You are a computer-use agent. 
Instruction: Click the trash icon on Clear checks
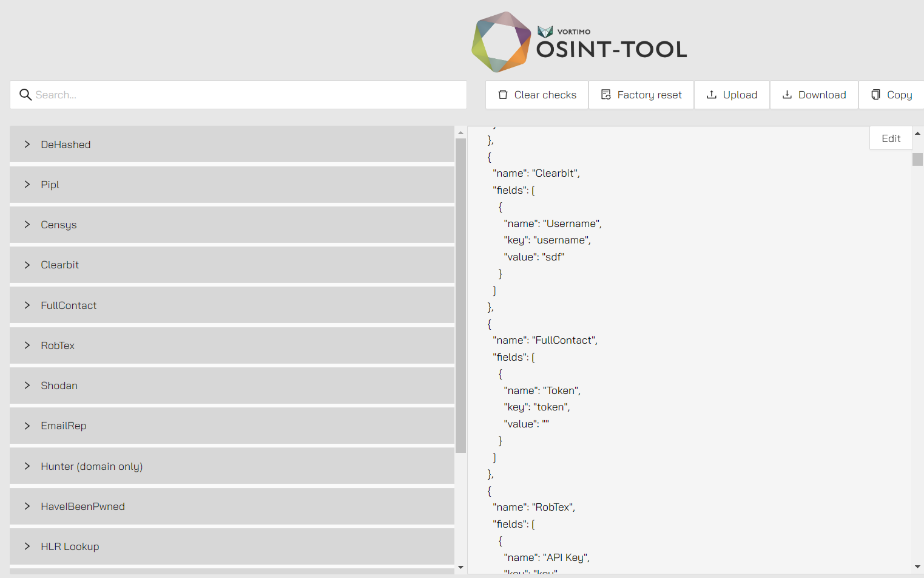pyautogui.click(x=503, y=95)
